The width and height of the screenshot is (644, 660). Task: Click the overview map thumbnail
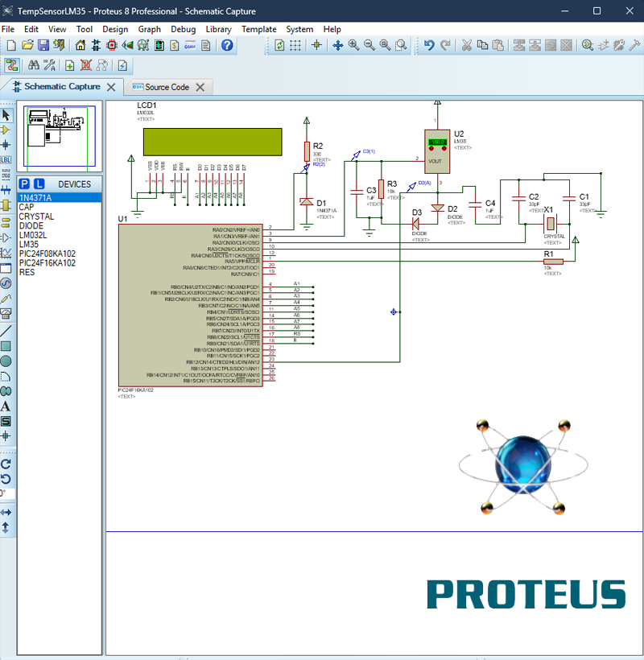(x=60, y=136)
